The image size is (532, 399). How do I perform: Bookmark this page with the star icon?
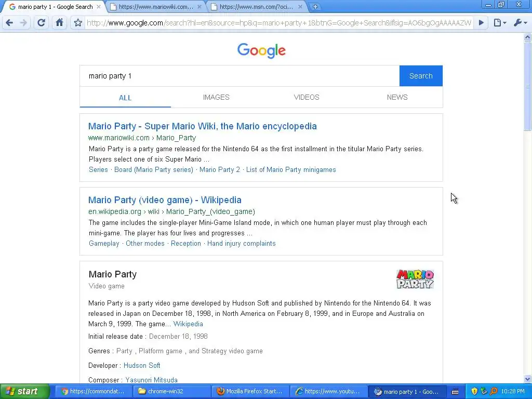pos(78,23)
